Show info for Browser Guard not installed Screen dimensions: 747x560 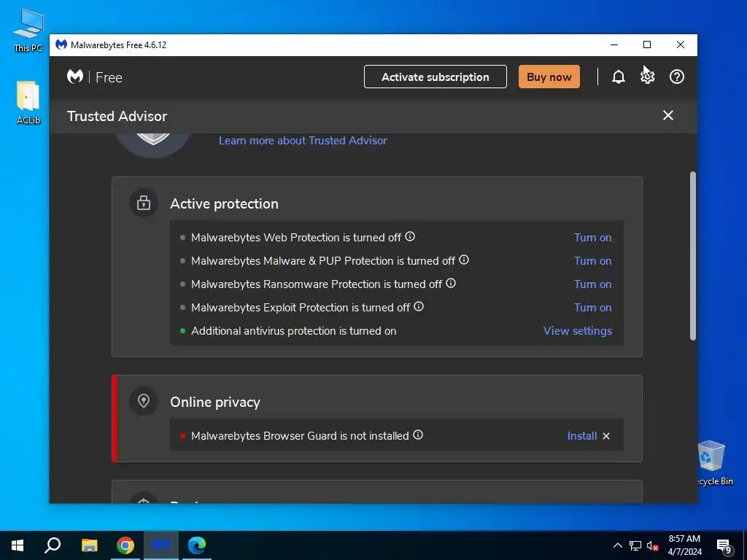pos(418,435)
